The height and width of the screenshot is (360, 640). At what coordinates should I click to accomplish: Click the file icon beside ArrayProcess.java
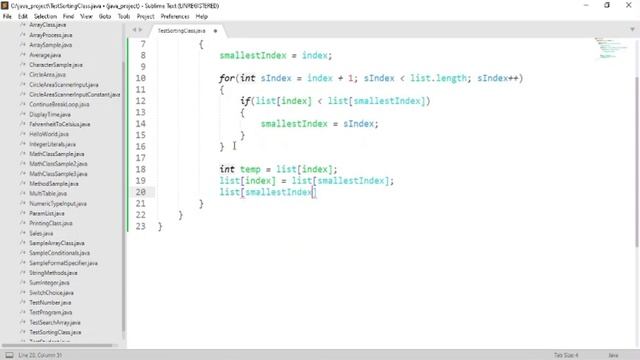(x=23, y=35)
